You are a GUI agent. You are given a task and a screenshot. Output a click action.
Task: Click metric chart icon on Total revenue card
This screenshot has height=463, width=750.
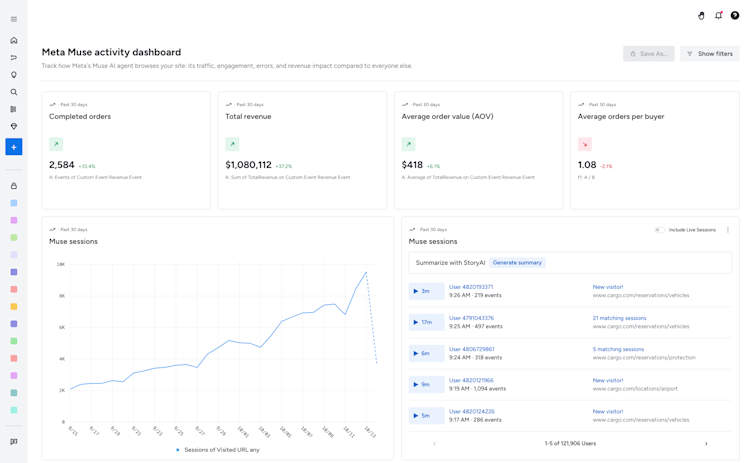click(229, 104)
